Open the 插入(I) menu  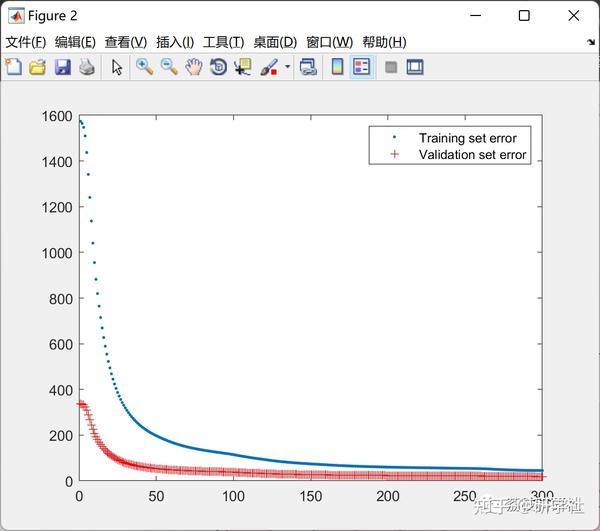[175, 42]
